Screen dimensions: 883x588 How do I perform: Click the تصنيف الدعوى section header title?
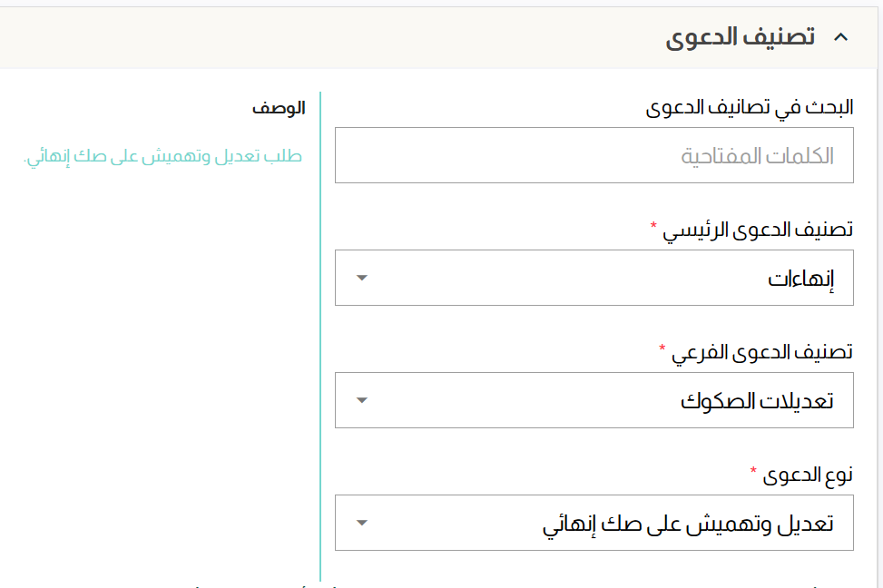(740, 37)
